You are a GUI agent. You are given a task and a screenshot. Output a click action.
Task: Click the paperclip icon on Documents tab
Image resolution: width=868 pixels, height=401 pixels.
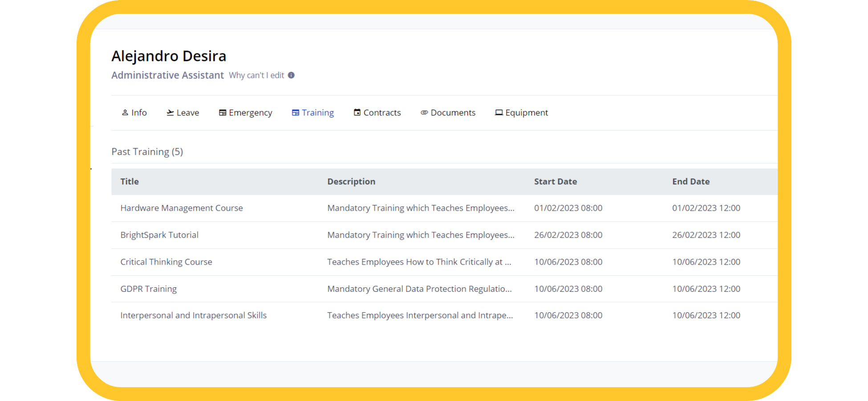click(424, 113)
